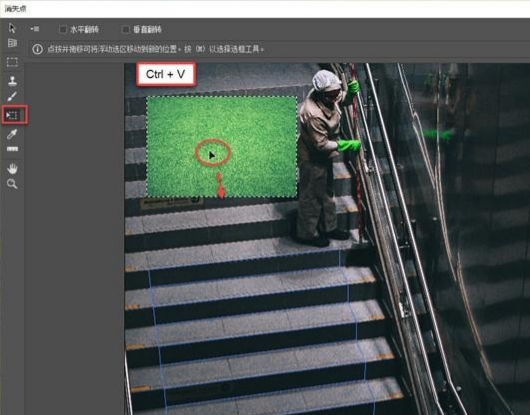Select the Create Plane tool
Viewport: 530px width, 415px height.
tap(12, 43)
